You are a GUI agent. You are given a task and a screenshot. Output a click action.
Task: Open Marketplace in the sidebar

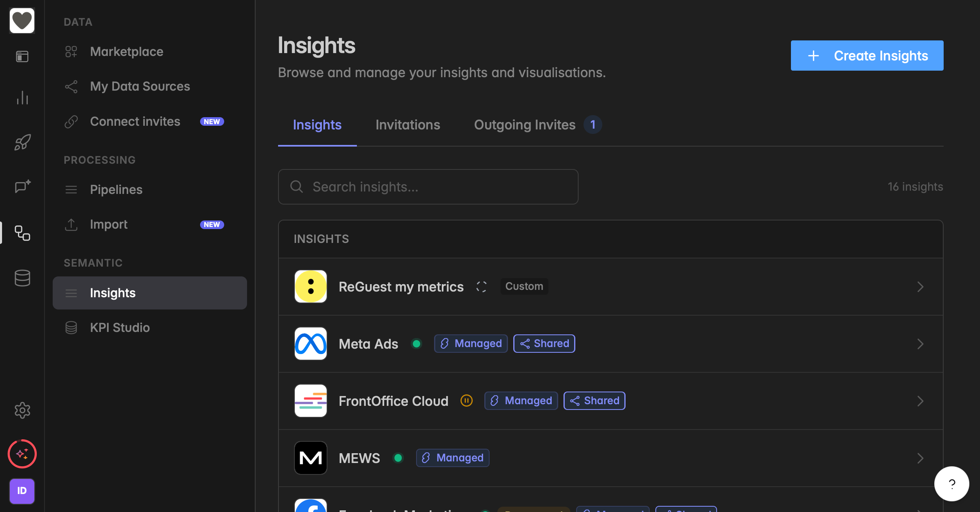150,51
